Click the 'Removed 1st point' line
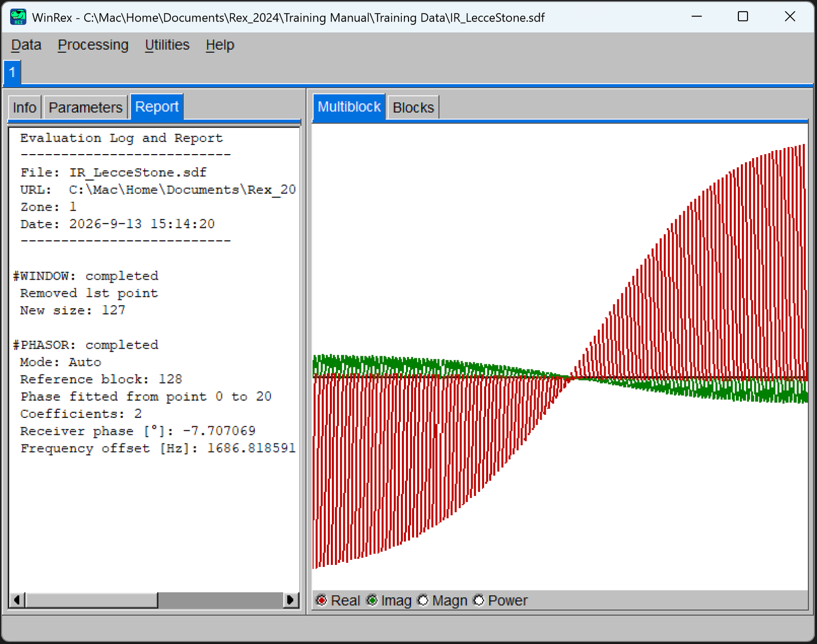Screen dimensions: 817x644 tap(89, 293)
